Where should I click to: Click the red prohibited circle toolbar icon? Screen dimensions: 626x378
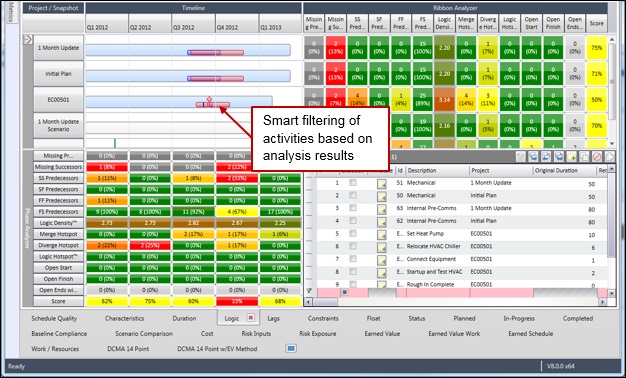597,157
